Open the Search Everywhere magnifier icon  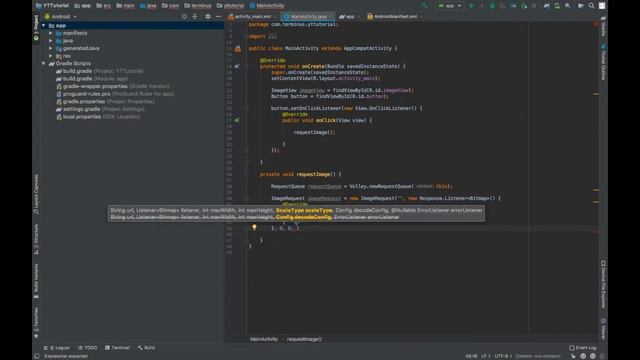click(x=591, y=6)
